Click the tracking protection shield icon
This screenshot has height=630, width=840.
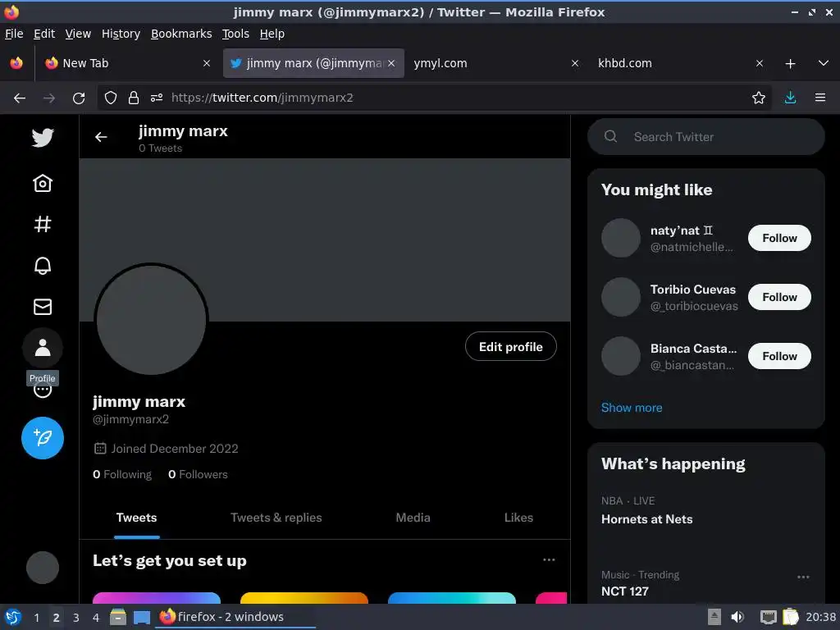(111, 98)
